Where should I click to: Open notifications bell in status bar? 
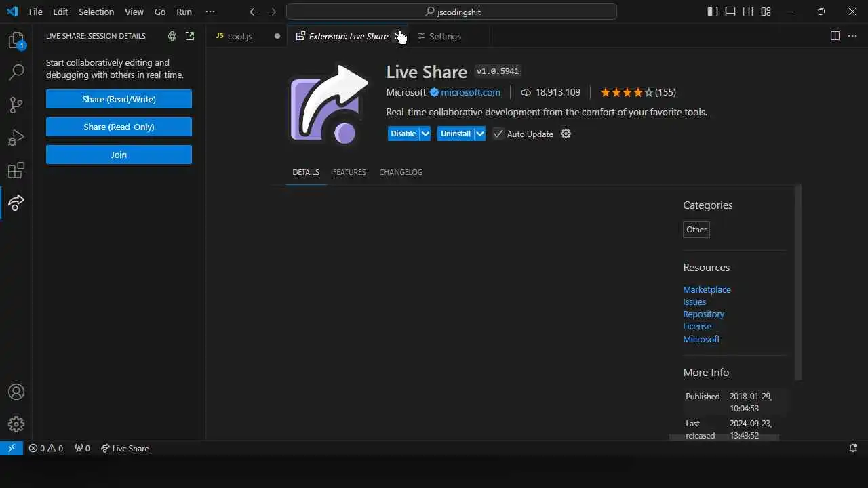point(854,448)
